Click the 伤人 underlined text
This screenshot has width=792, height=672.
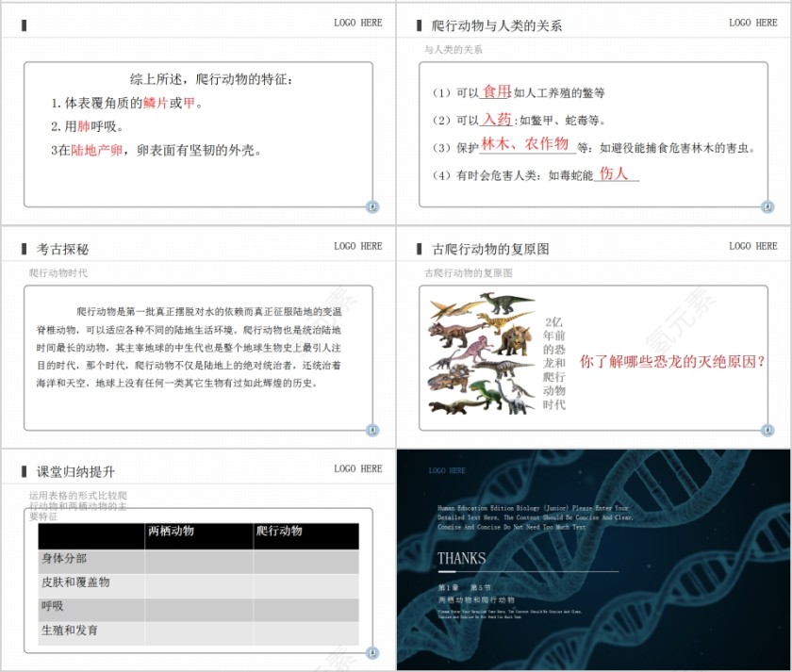pos(612,173)
